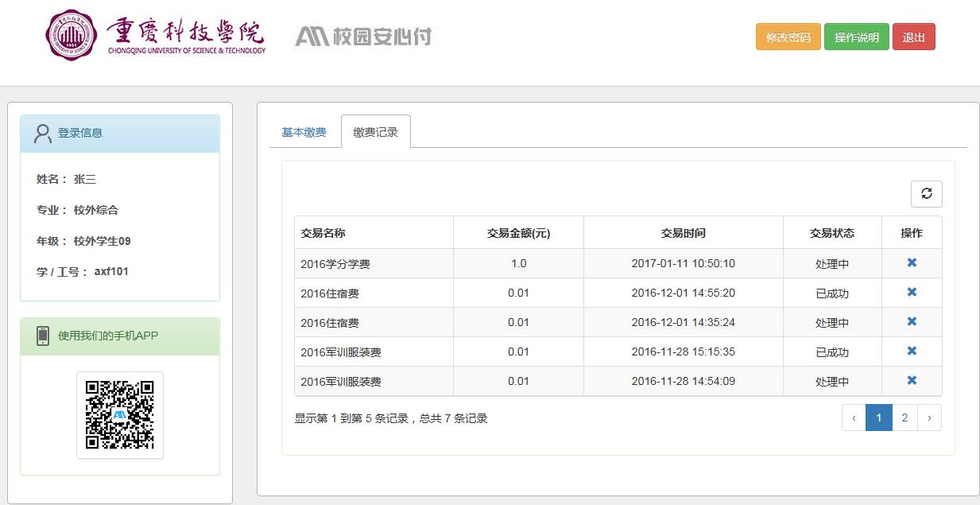This screenshot has height=505, width=980.
Task: Click X icon for 15:15:35 军训服装费 record
Action: coord(912,351)
